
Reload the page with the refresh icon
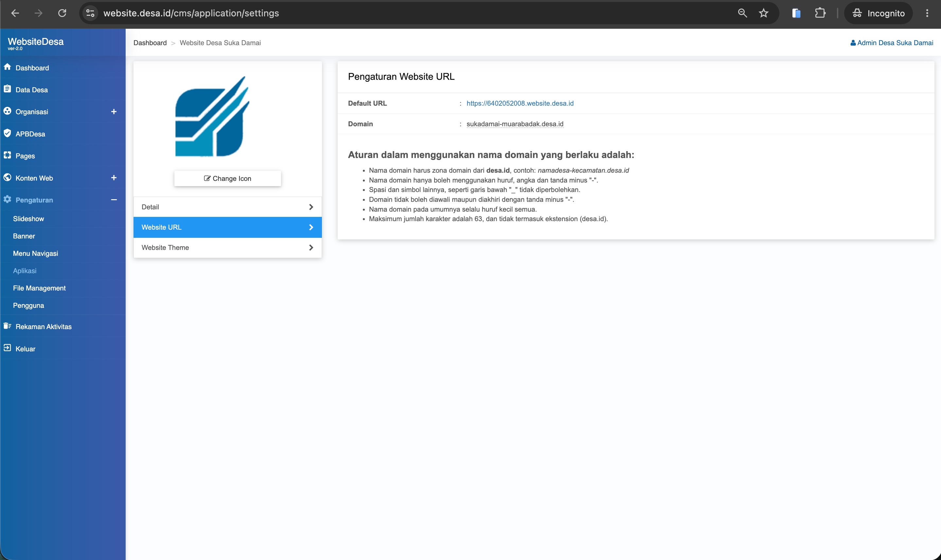pyautogui.click(x=62, y=13)
